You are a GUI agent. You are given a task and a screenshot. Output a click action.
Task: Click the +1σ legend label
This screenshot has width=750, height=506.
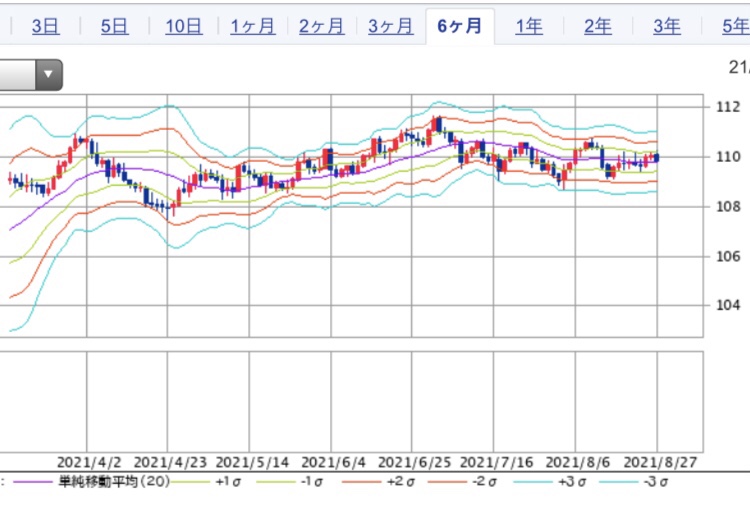pyautogui.click(x=228, y=482)
